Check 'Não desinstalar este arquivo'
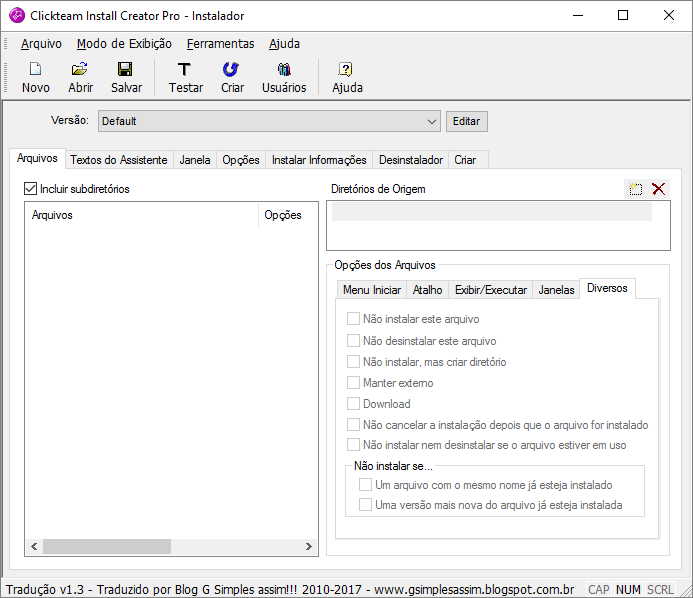693x598 pixels. (353, 340)
